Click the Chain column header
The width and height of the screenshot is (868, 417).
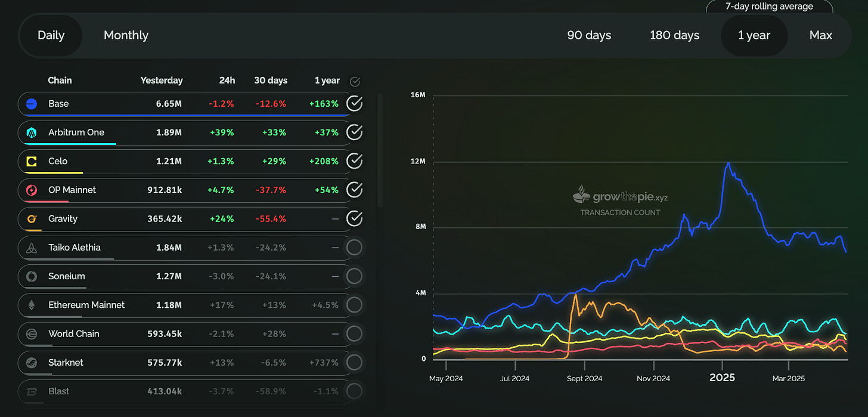coord(60,81)
